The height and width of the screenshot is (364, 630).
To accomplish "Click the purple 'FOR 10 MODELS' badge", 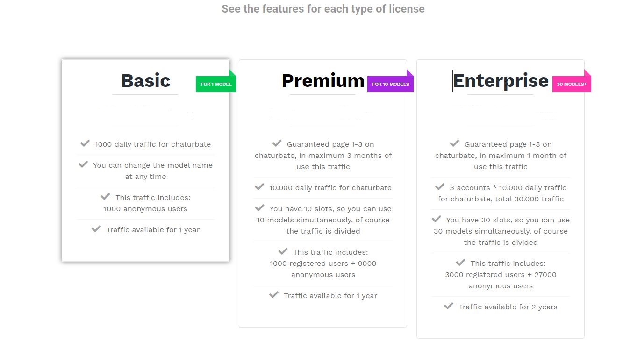I will pos(390,84).
